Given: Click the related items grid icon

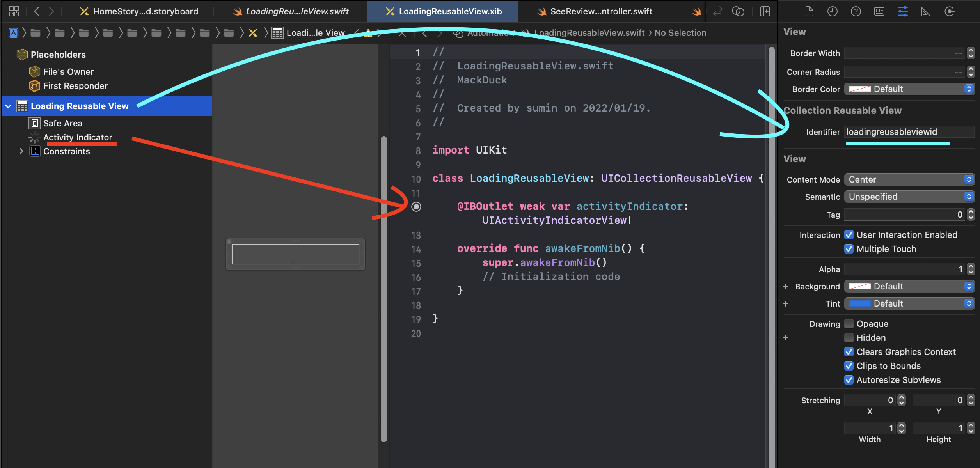Looking at the screenshot, I should pyautogui.click(x=14, y=11).
